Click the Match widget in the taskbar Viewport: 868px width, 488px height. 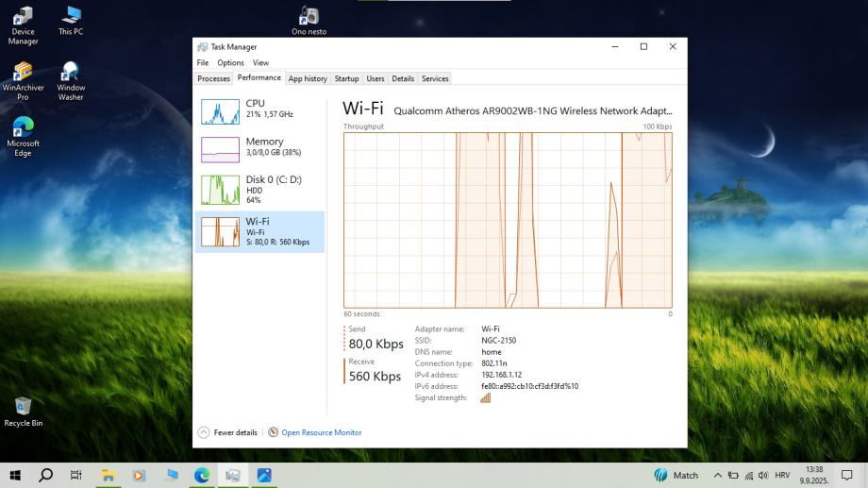676,476
